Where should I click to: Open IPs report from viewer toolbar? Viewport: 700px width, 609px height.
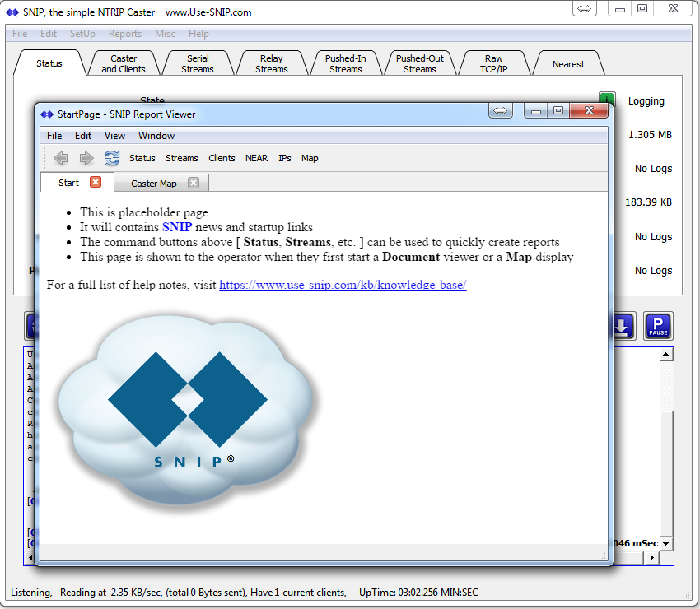coord(284,158)
